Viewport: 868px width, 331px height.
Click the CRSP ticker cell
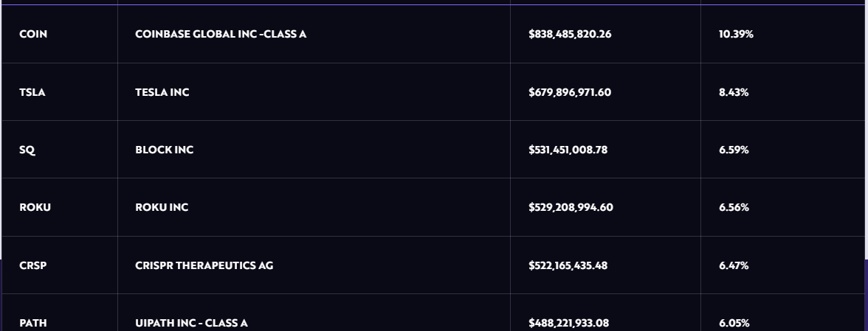33,265
